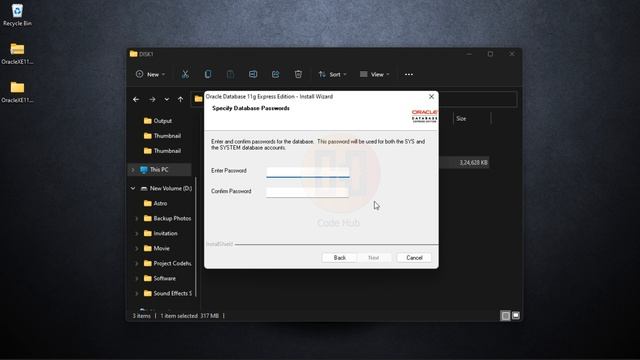Select the Movie folder
This screenshot has width=640, height=360.
[157, 248]
